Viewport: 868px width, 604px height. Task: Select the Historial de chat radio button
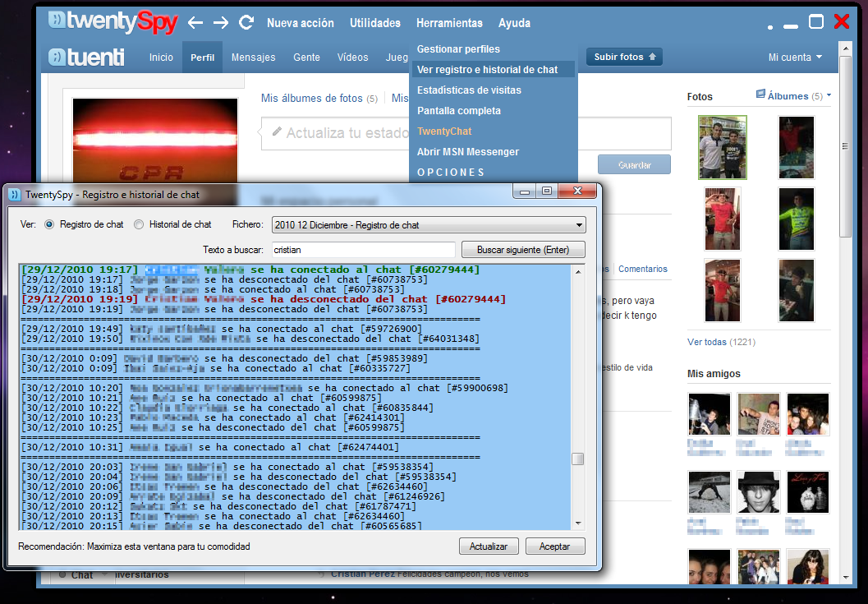(x=139, y=224)
